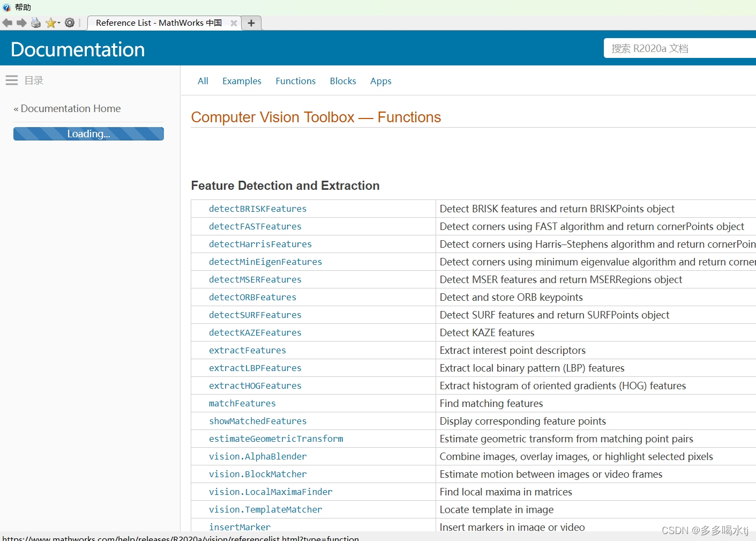Go to Documentation Home
Viewport: 756px width, 541px height.
coord(70,108)
